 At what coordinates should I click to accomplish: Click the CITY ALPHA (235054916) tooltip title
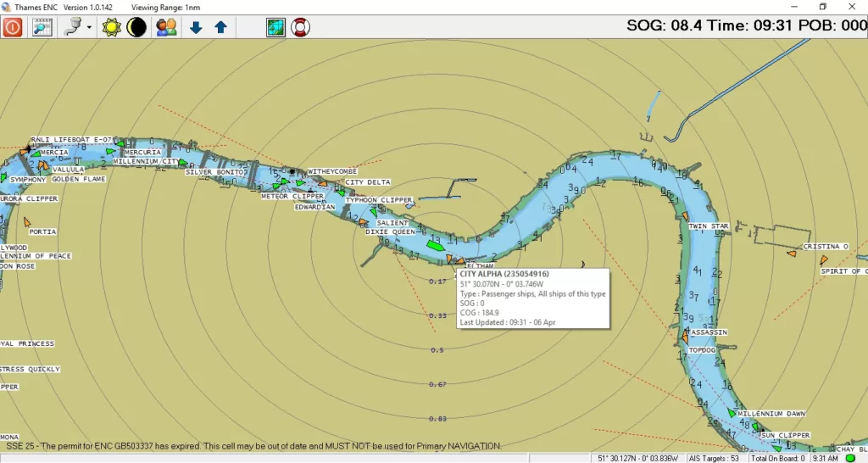[504, 274]
